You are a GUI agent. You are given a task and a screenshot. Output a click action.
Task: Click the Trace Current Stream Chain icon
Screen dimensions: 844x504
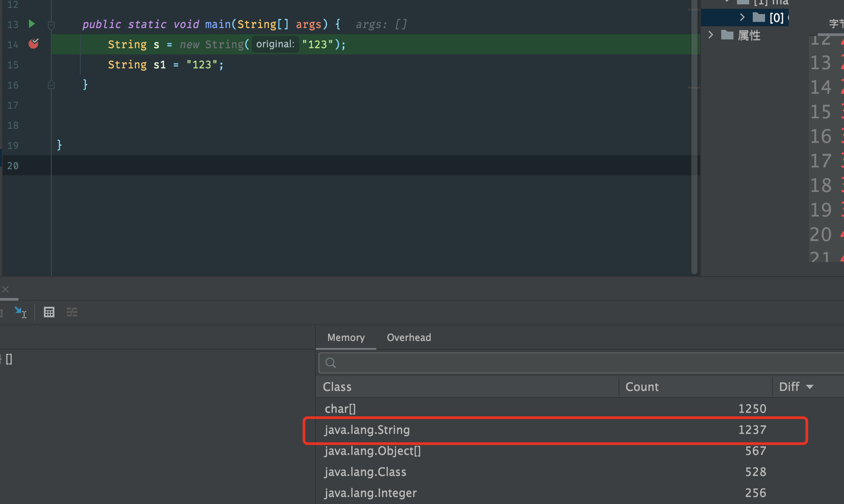[72, 312]
